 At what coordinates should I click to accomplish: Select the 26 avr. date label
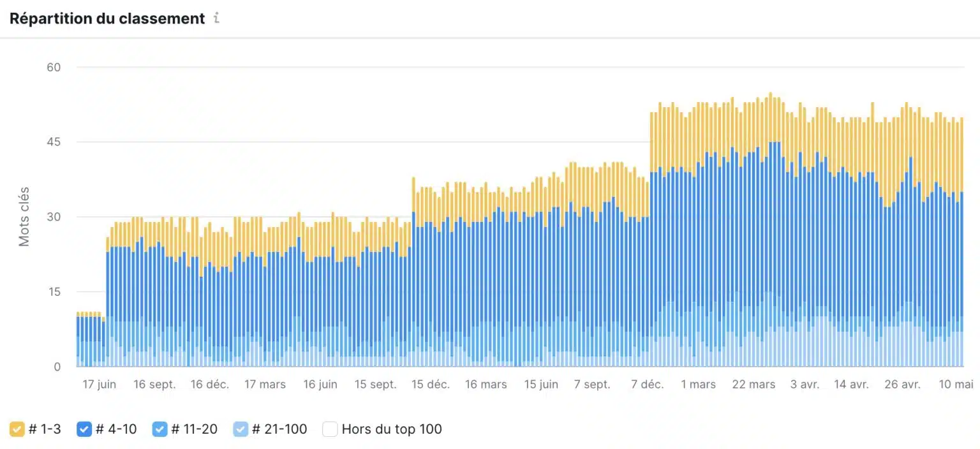(x=902, y=385)
